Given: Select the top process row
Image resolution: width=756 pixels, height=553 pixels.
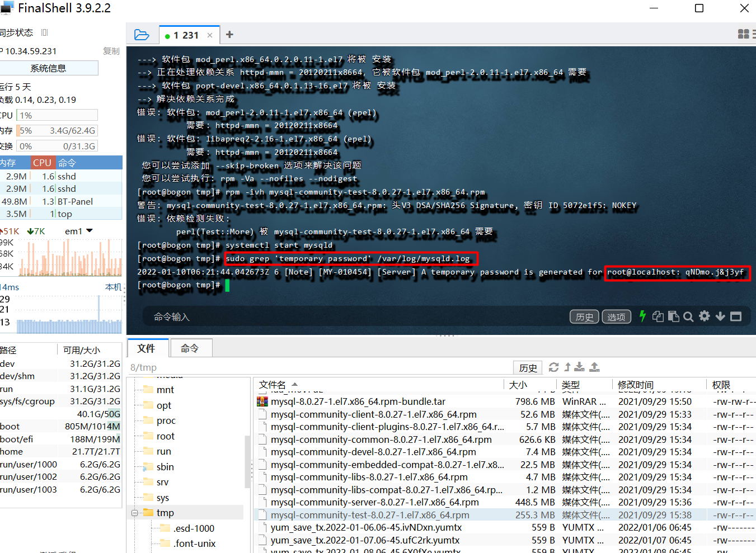Looking at the screenshot, I should click(x=61, y=214).
